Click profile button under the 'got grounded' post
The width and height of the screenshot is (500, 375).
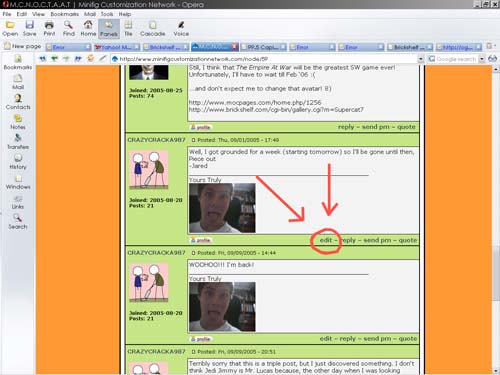(201, 240)
